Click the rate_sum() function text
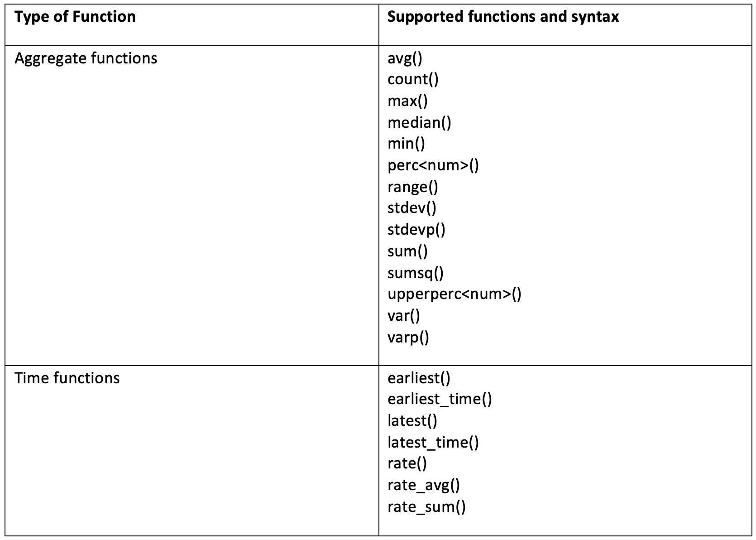The height and width of the screenshot is (540, 756). [x=426, y=506]
